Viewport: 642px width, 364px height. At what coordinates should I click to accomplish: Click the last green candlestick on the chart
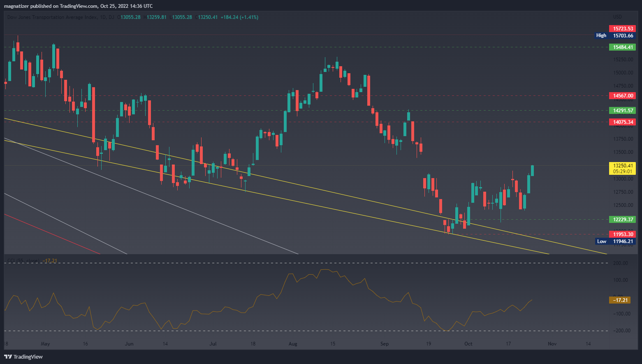pyautogui.click(x=532, y=171)
